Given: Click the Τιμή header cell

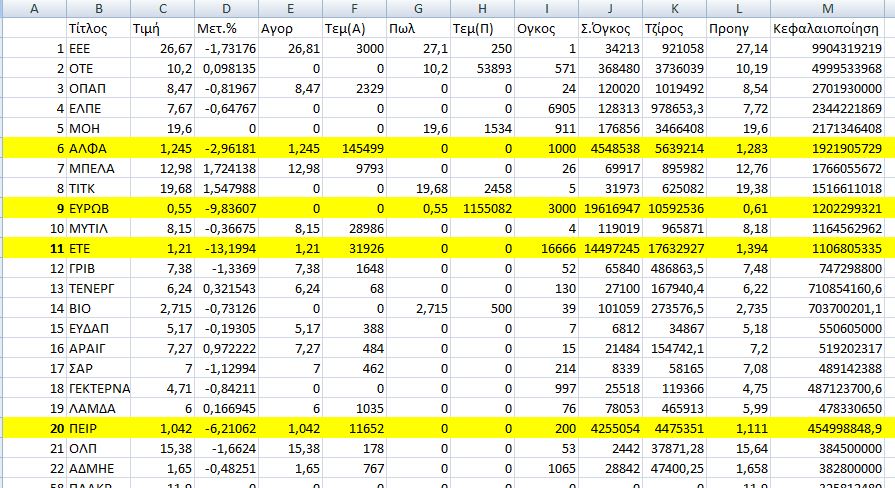Looking at the screenshot, I should tap(163, 29).
